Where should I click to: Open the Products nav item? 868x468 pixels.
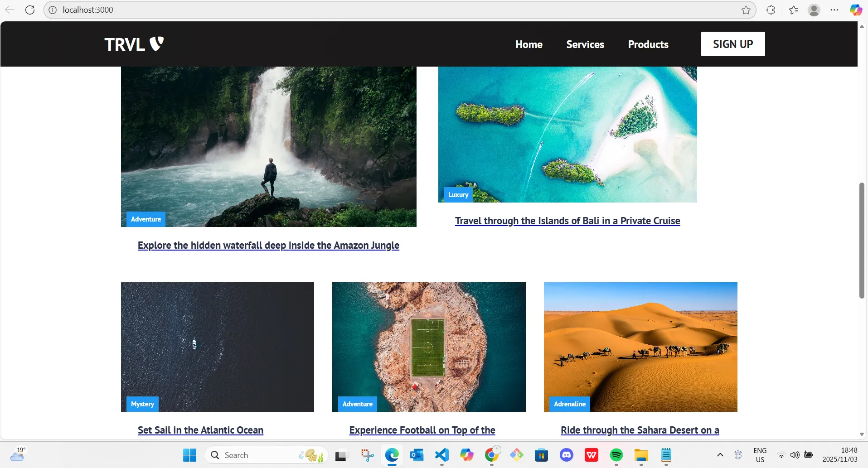(648, 44)
